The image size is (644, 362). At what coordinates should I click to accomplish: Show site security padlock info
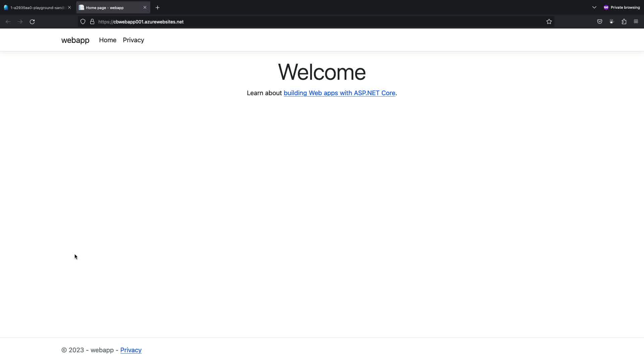92,22
